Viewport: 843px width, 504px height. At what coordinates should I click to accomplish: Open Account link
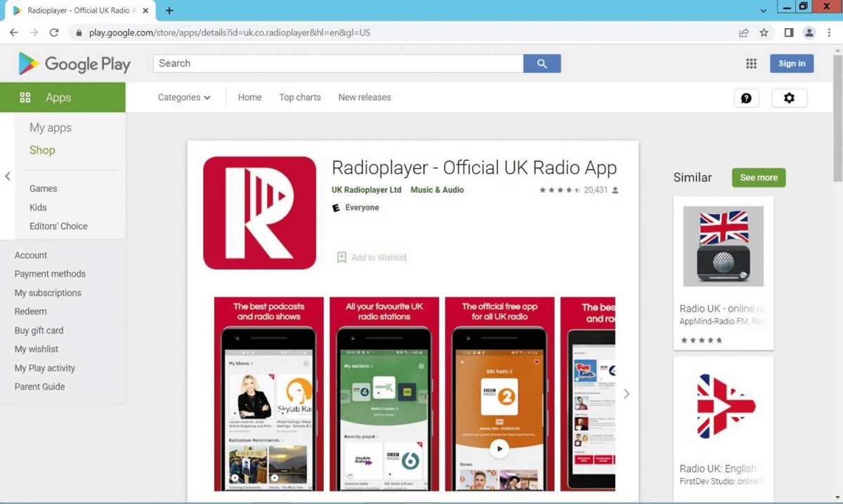pos(31,256)
